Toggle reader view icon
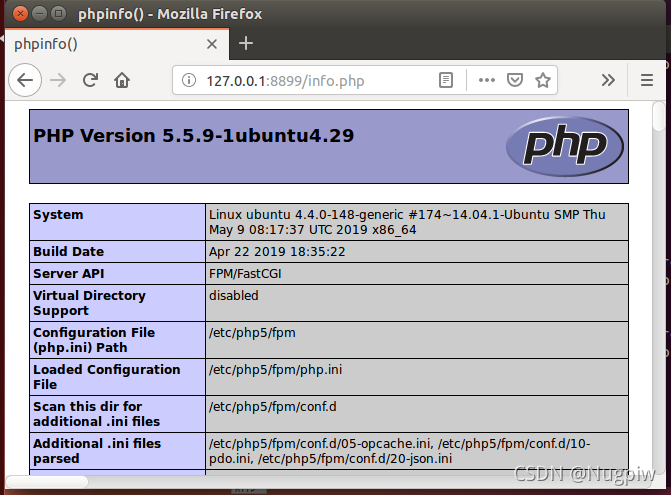 (446, 80)
